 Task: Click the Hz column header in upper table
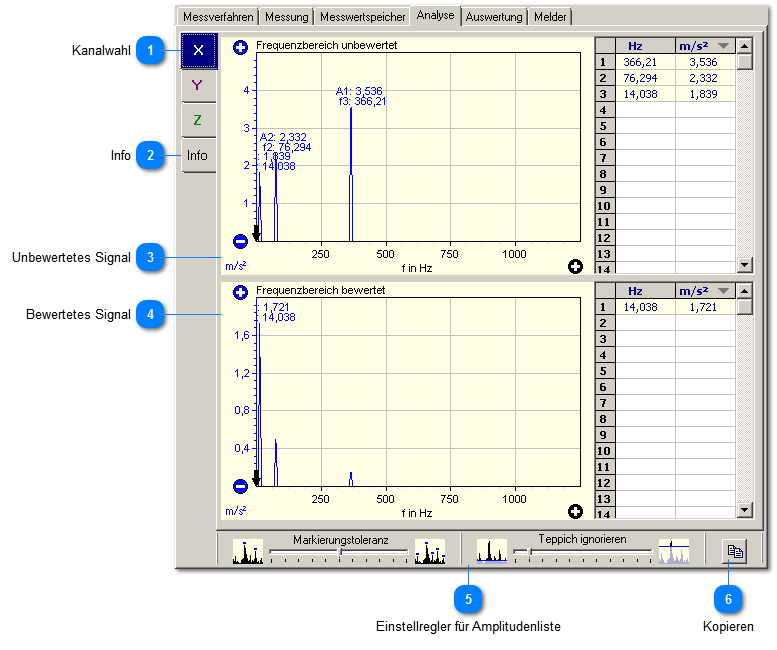pos(635,46)
